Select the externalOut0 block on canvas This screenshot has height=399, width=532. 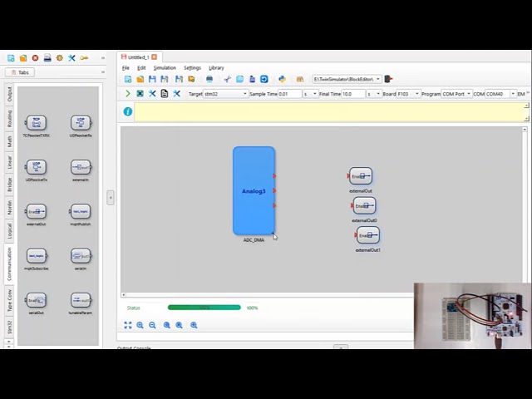tap(364, 205)
